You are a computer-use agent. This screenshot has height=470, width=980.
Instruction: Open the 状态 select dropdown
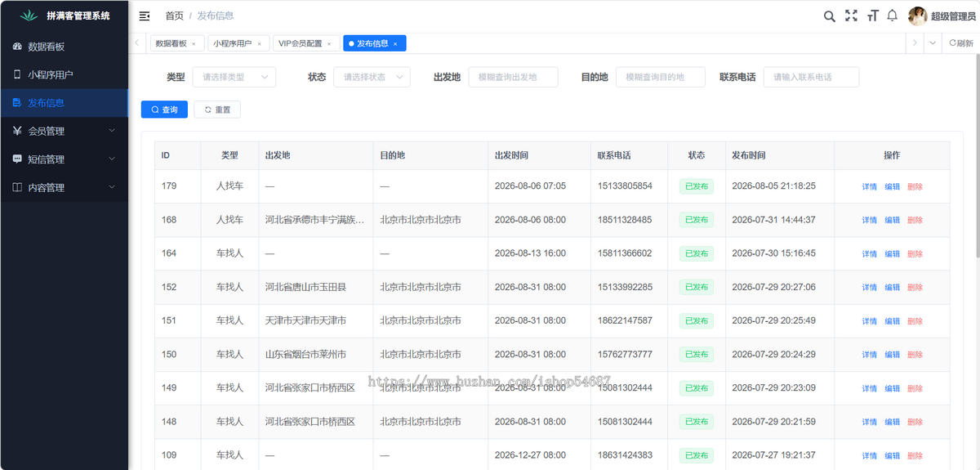point(372,77)
